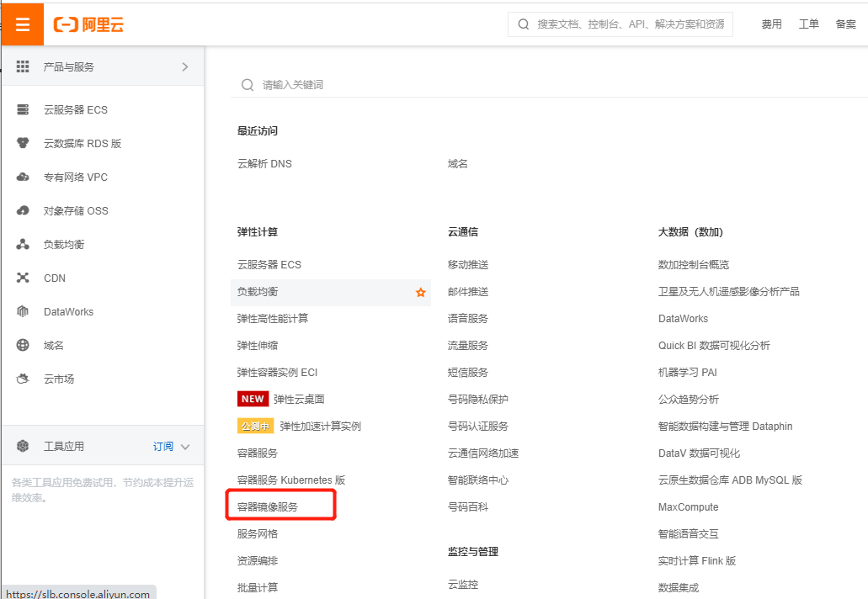Click the 工具应用 cube icon
868x599 pixels.
23,446
